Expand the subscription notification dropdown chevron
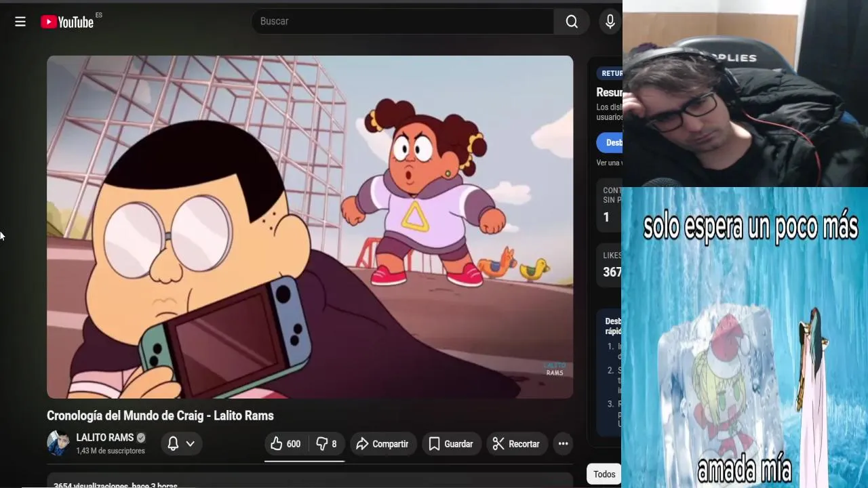 point(191,444)
